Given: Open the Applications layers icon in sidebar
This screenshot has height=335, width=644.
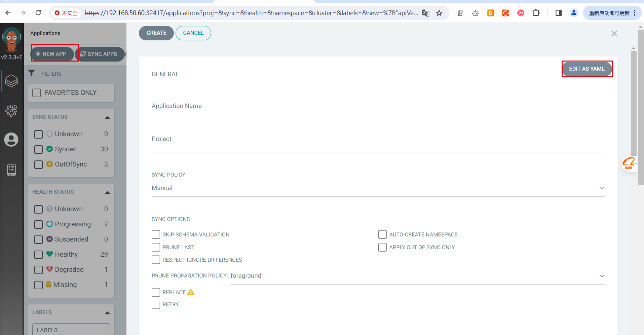Looking at the screenshot, I should coord(11,81).
